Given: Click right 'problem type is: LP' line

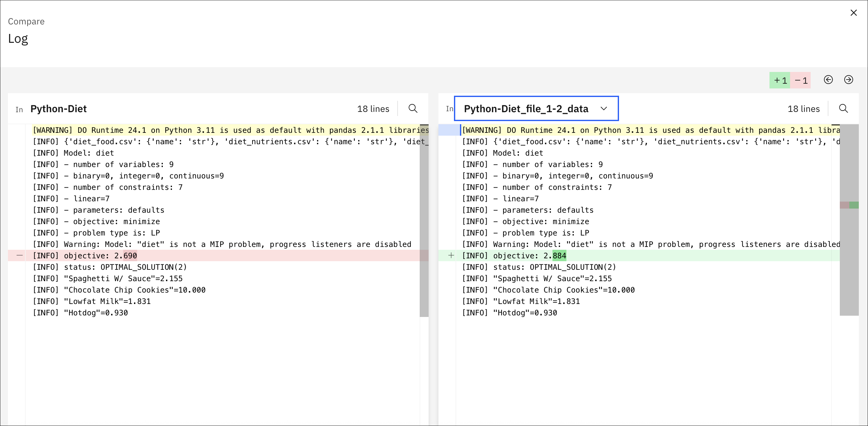Looking at the screenshot, I should click(526, 233).
